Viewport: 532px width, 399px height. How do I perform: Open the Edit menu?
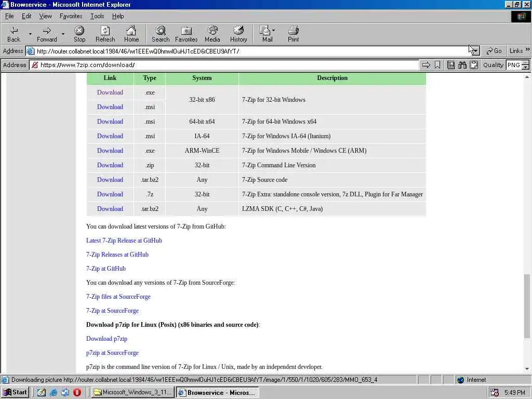point(26,16)
